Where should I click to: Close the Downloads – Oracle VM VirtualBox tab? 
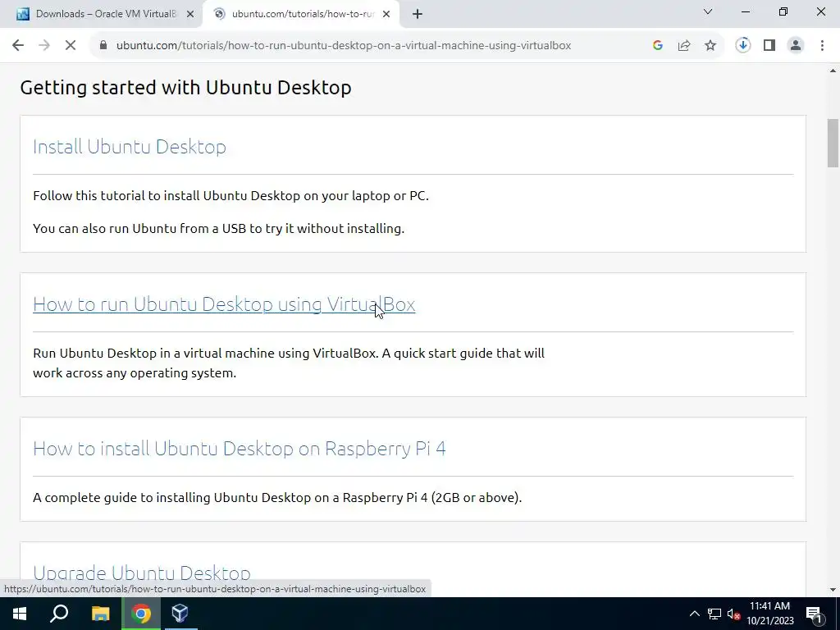(190, 15)
